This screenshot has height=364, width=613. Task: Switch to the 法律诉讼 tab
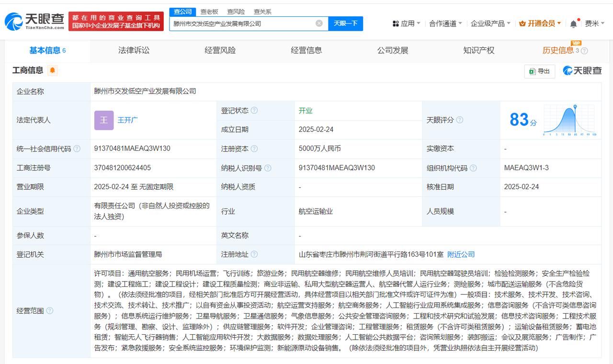coord(134,50)
